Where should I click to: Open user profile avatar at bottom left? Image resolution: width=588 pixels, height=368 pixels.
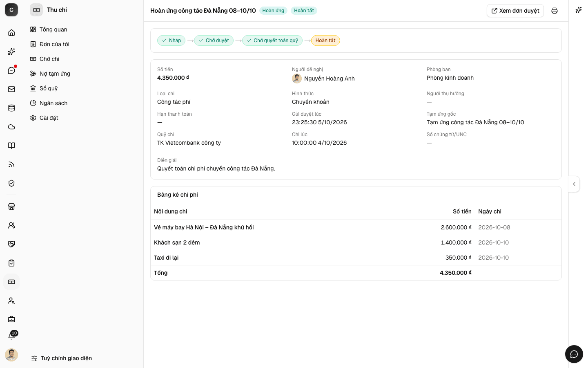pyautogui.click(x=11, y=355)
